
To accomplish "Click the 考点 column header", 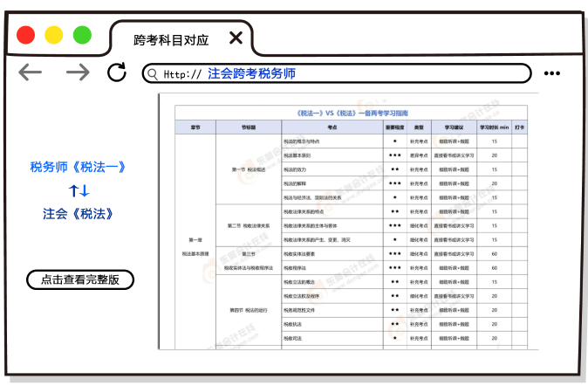I will click(319, 128).
